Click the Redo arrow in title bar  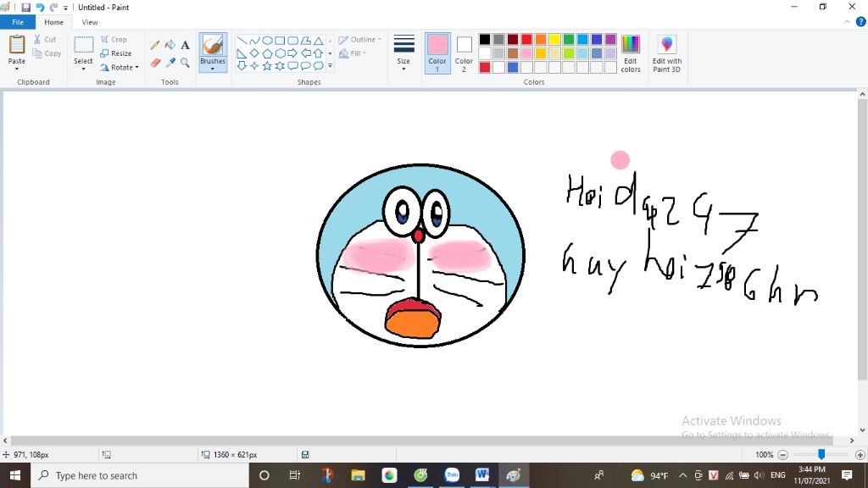tap(53, 8)
